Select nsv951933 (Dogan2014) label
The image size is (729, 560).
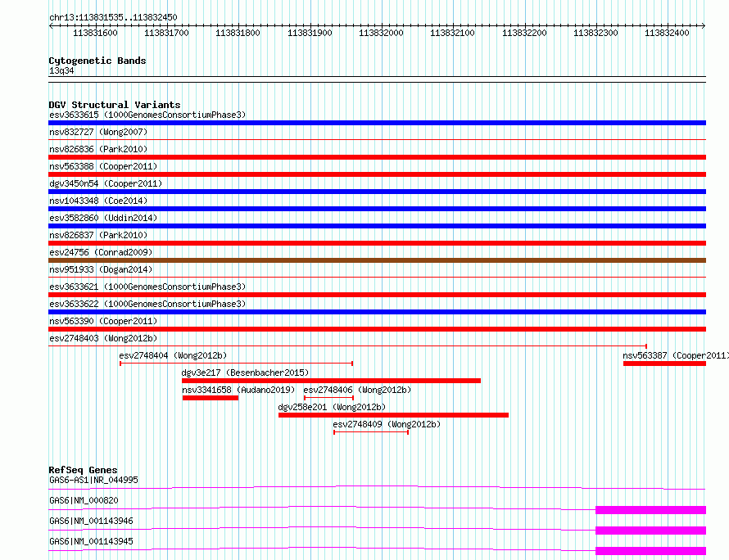pos(101,269)
